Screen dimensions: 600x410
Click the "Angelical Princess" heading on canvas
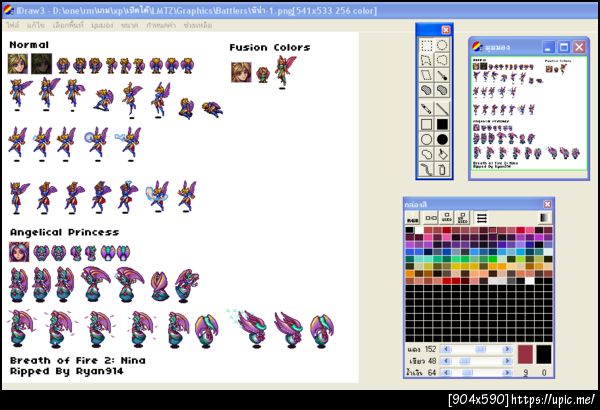coord(64,232)
